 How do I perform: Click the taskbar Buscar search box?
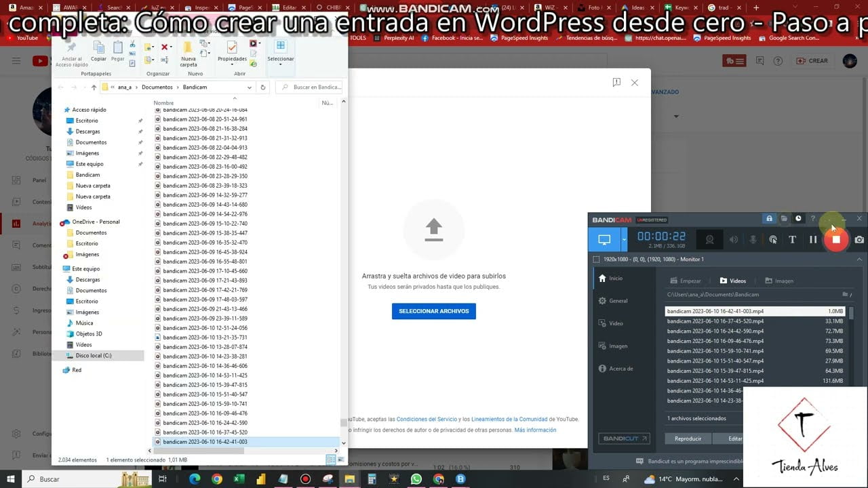(x=71, y=479)
